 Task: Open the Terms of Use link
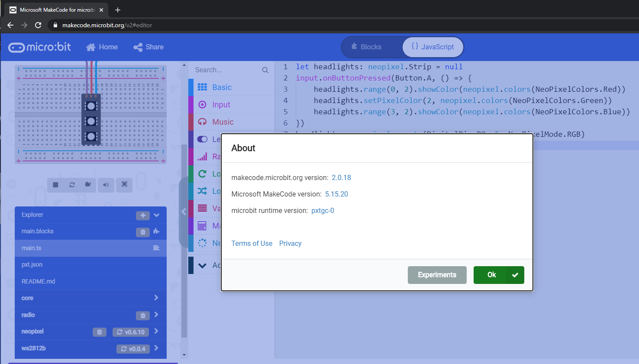pos(252,243)
